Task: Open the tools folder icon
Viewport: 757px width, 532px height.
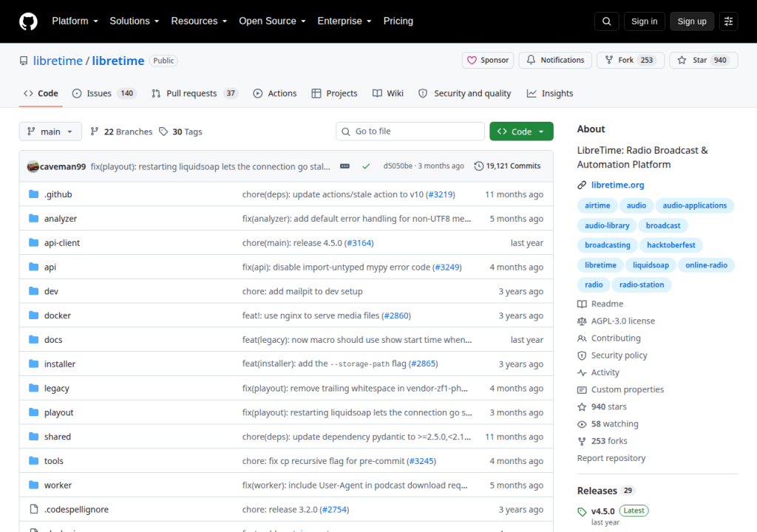Action: click(x=33, y=460)
